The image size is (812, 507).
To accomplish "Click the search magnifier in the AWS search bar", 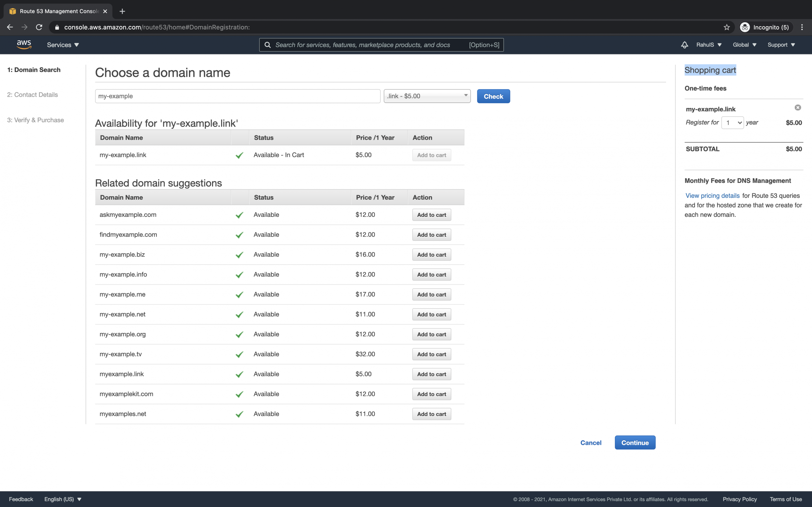I will 267,45.
